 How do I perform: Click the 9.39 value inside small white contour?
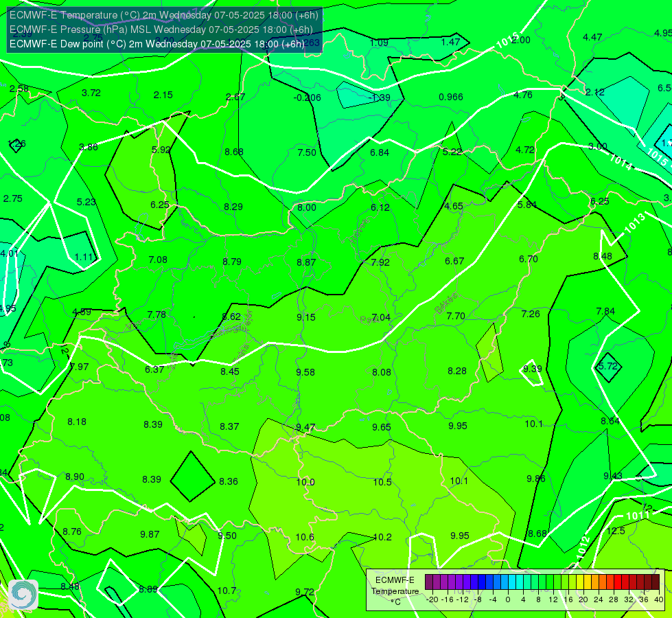coord(533,369)
